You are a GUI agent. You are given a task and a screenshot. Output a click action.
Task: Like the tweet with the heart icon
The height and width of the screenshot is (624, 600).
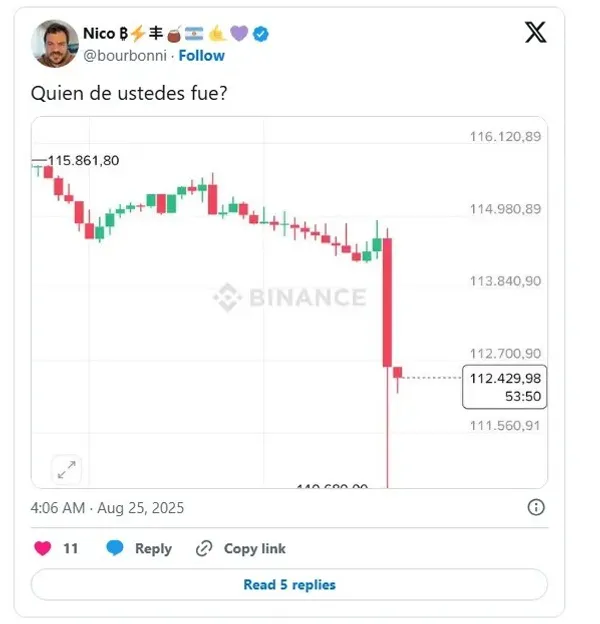(43, 548)
